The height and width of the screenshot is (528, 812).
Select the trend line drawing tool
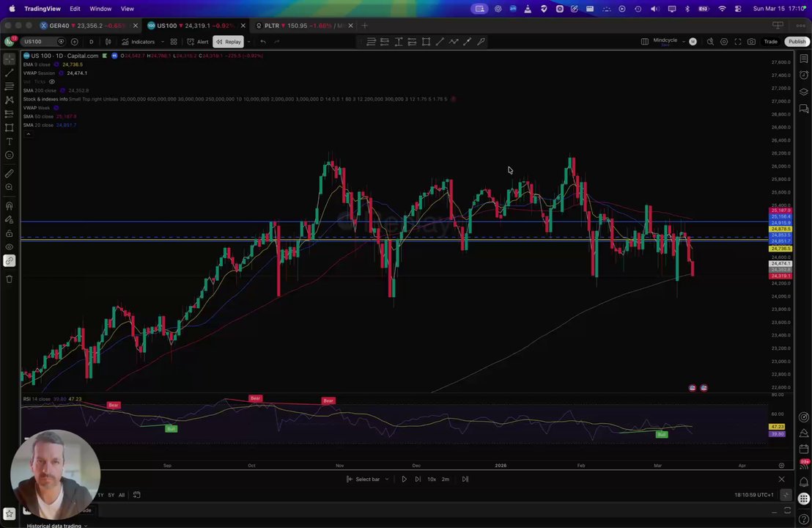(10, 73)
